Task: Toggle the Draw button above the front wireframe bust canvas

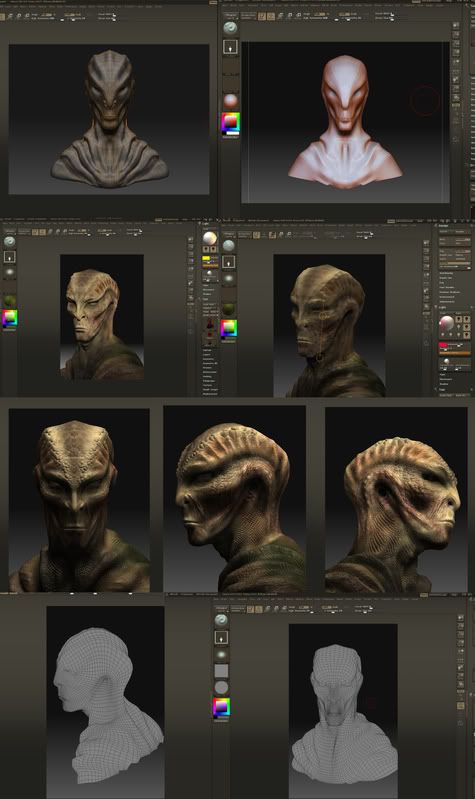Action: tap(259, 609)
